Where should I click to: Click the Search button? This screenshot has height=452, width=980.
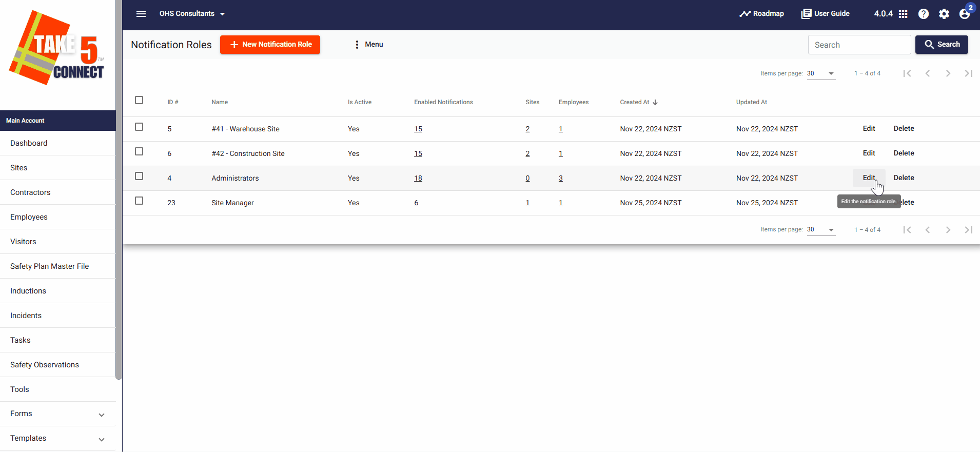(942, 45)
